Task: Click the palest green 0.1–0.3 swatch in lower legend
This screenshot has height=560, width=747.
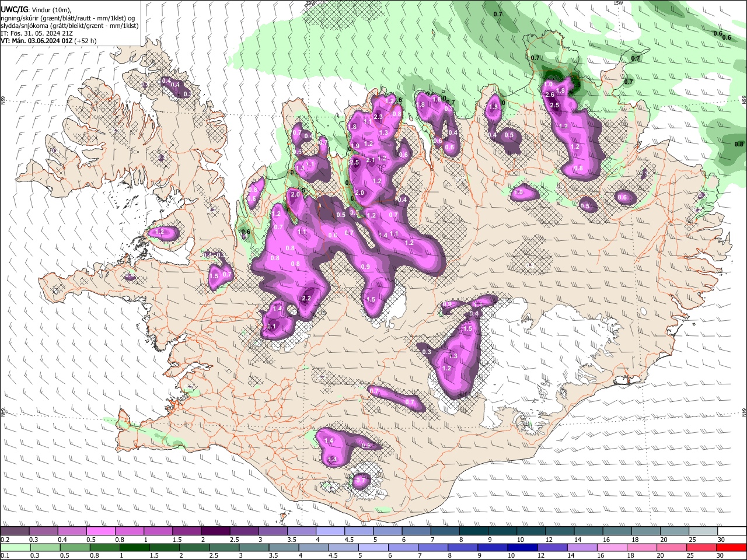Action: [x=15, y=547]
